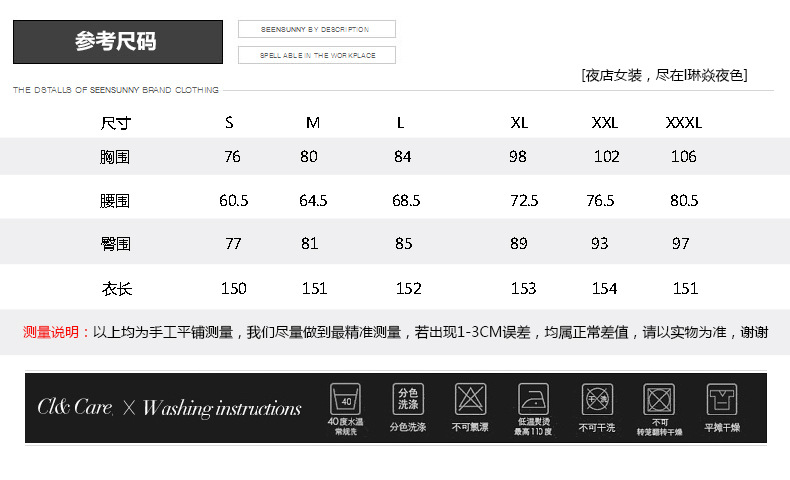Click bust value 84 for size L
Screen dimensions: 790x480
403,157
